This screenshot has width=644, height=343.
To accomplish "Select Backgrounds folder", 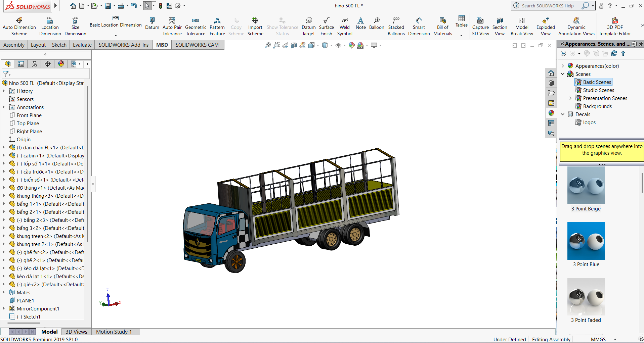I will (594, 106).
